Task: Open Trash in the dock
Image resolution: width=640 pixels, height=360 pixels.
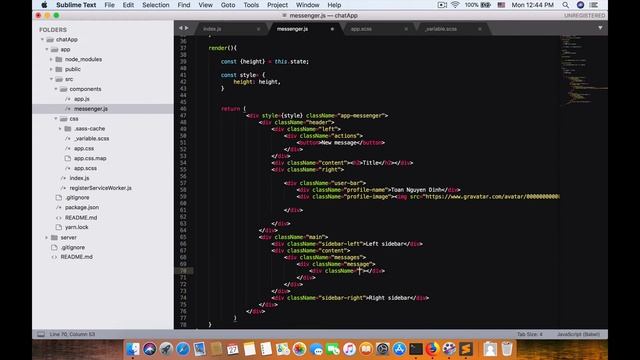Action: coord(507,349)
